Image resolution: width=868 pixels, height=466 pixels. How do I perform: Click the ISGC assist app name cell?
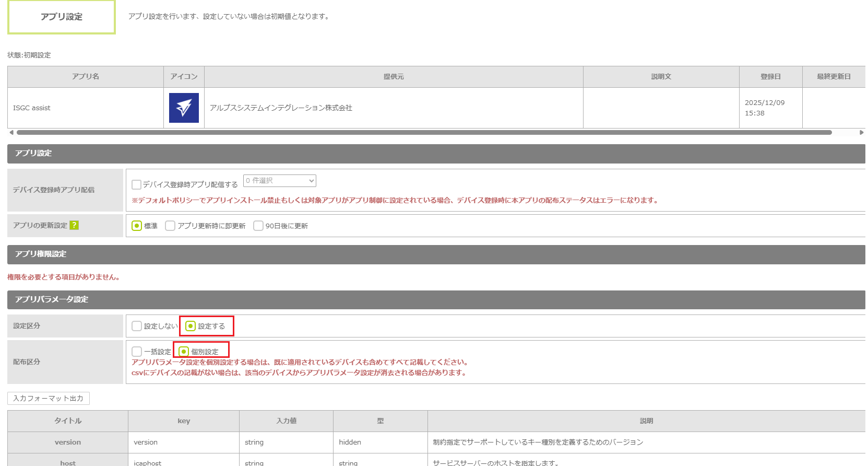[32, 108]
